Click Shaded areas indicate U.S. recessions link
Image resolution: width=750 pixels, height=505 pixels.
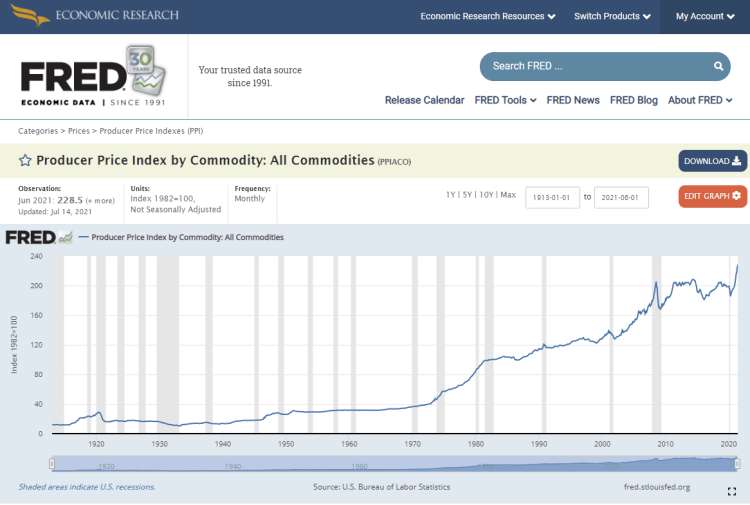point(87,487)
